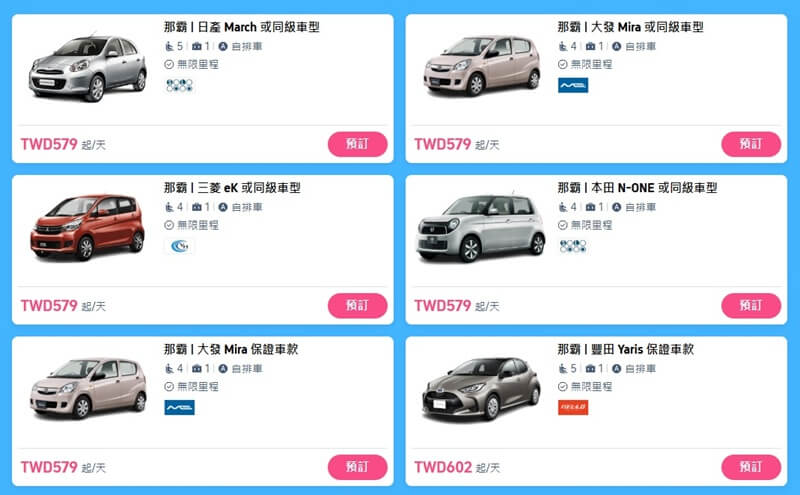Open the Toyota Yaris car image

[481, 389]
